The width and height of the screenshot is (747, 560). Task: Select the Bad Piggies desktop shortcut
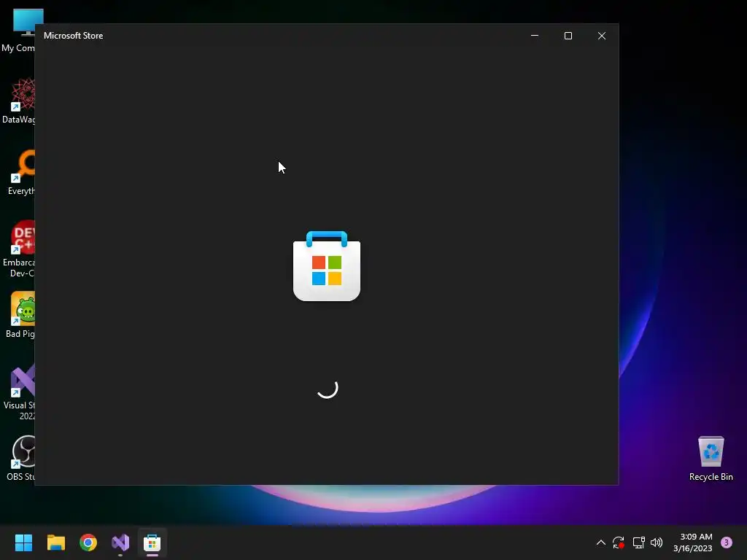coord(20,315)
